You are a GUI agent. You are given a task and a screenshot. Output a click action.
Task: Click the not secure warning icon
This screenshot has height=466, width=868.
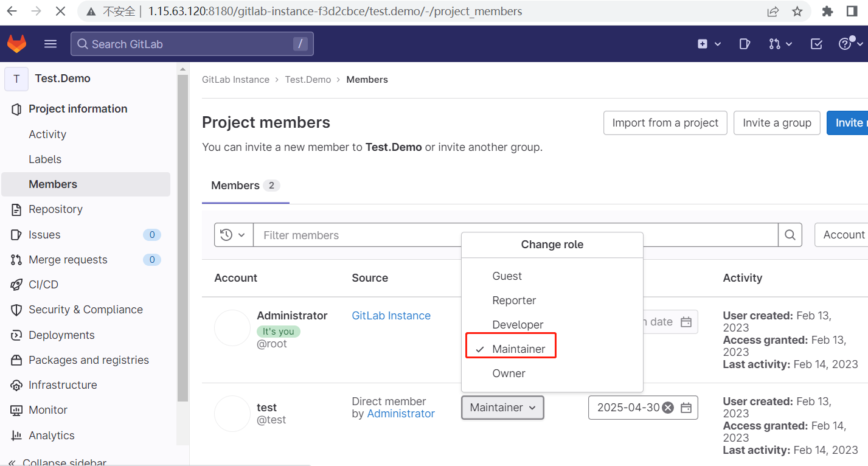[x=90, y=11]
